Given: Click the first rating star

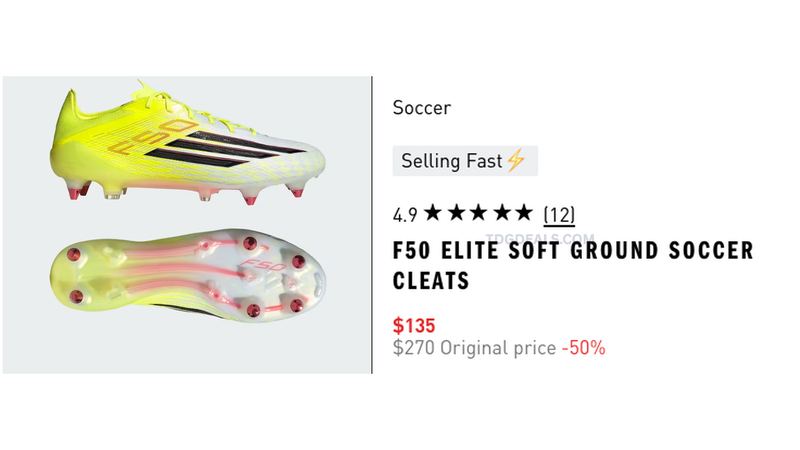Looking at the screenshot, I should 432,213.
